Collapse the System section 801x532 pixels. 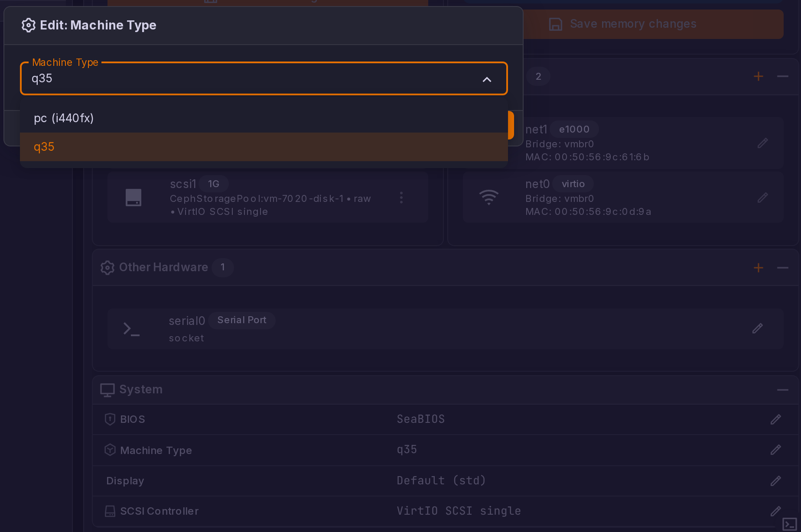pos(782,390)
